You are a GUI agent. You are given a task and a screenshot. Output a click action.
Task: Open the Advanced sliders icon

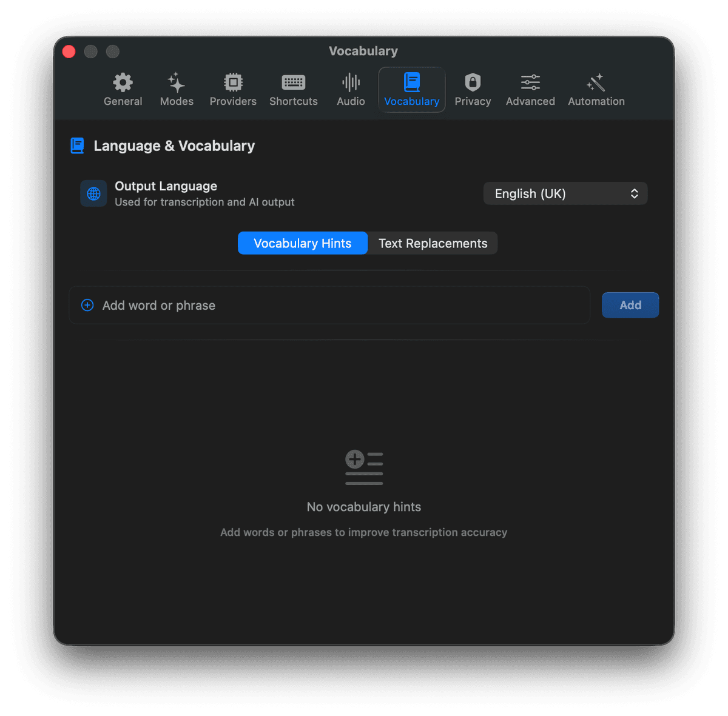[x=530, y=83]
